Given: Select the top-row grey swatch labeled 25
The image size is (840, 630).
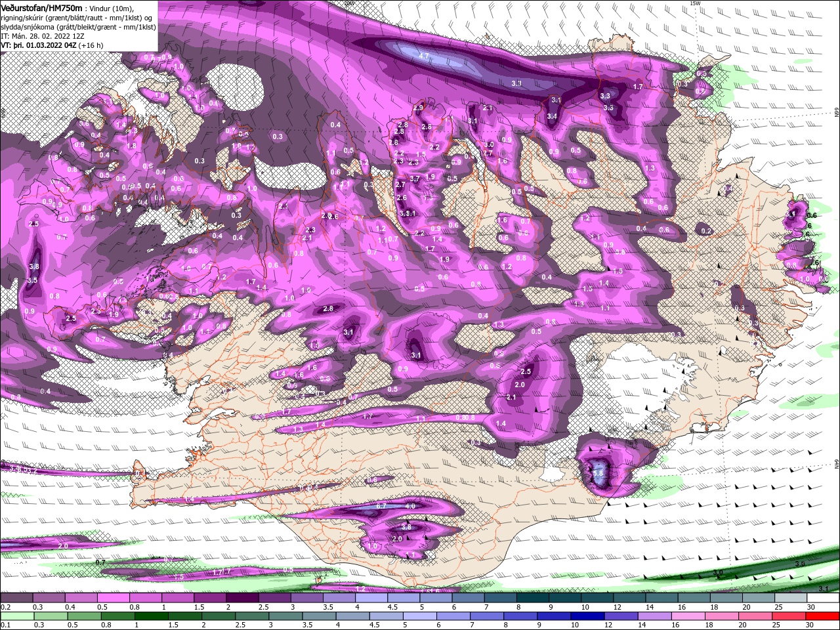Looking at the screenshot, I should click(791, 598).
